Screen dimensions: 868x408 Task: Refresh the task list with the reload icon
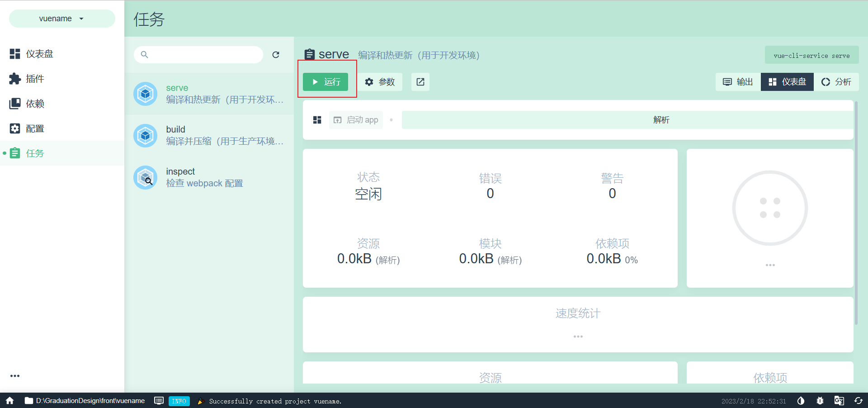click(x=276, y=55)
